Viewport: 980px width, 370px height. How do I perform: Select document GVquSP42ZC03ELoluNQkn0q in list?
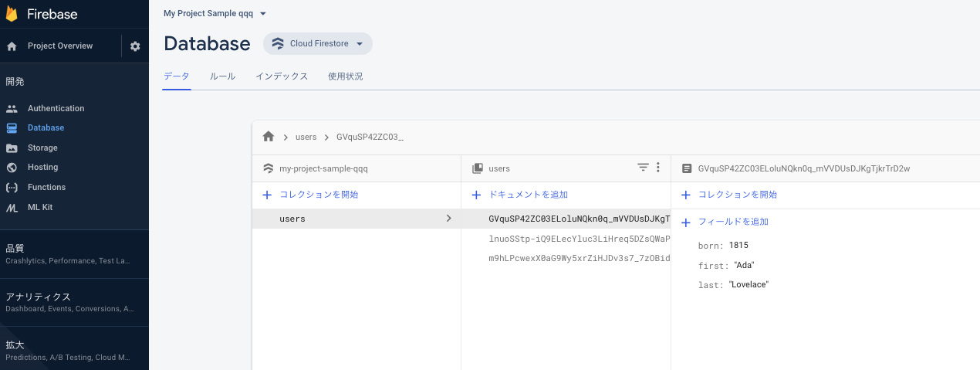(x=566, y=219)
